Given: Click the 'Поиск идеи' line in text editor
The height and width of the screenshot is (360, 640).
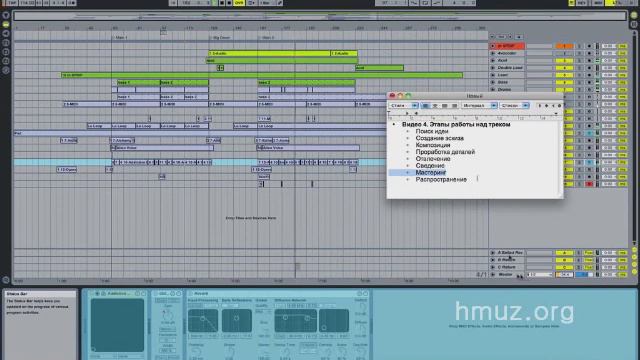Looking at the screenshot, I should (432, 131).
